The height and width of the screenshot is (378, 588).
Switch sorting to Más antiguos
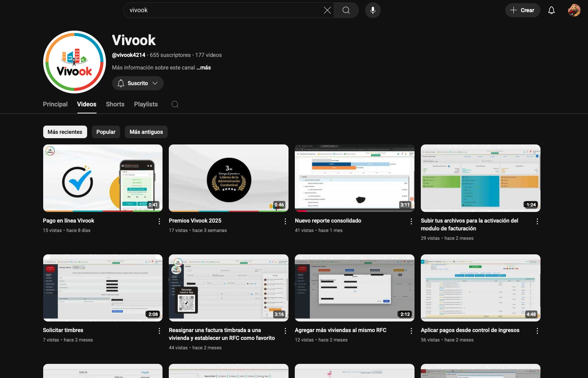pos(146,132)
